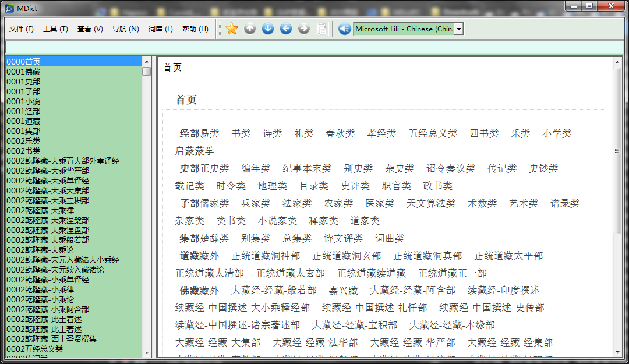The image size is (629, 364).
Task: Open the 启蒙蒙学 link
Action: tap(195, 151)
